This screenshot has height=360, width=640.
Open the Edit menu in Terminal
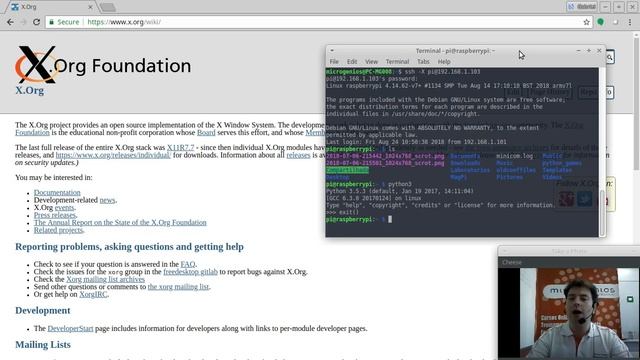pyautogui.click(x=352, y=62)
